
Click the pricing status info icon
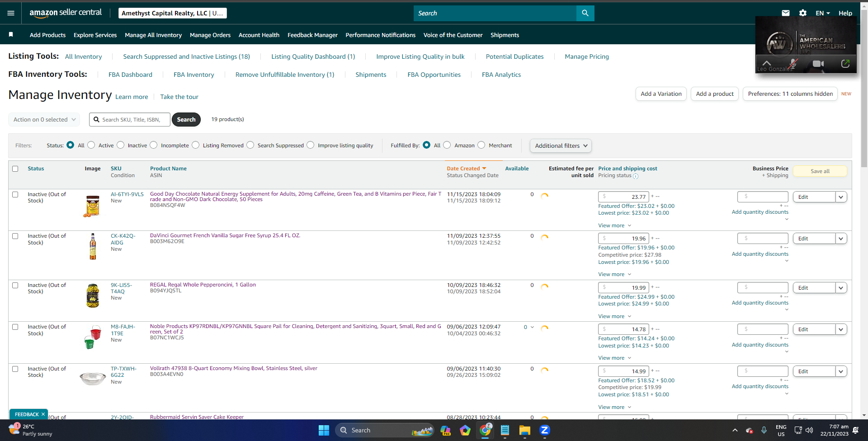(x=636, y=176)
